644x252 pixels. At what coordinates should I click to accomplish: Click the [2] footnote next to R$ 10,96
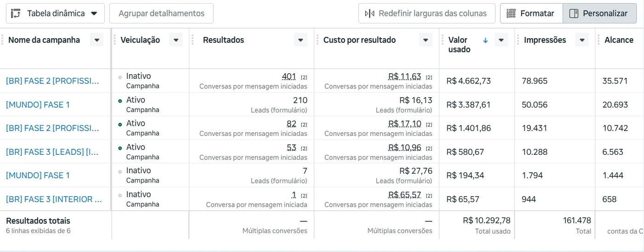(x=429, y=148)
